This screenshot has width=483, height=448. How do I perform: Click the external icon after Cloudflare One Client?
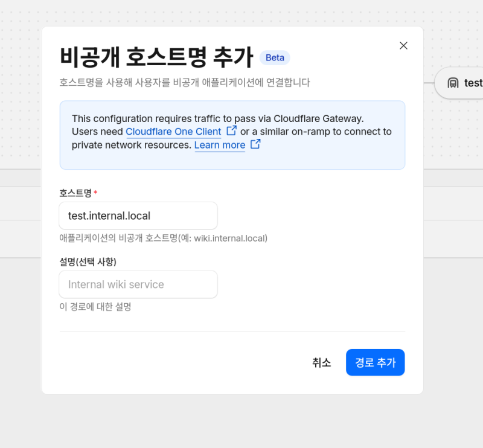coord(231,130)
